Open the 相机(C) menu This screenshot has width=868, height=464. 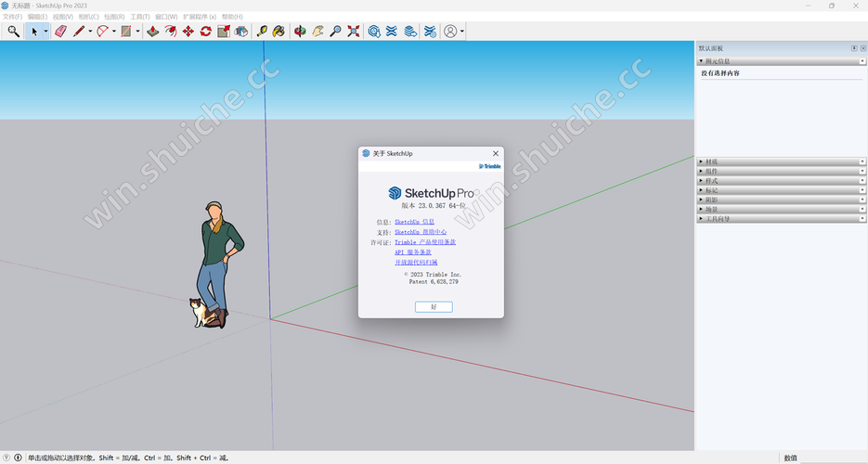(89, 17)
